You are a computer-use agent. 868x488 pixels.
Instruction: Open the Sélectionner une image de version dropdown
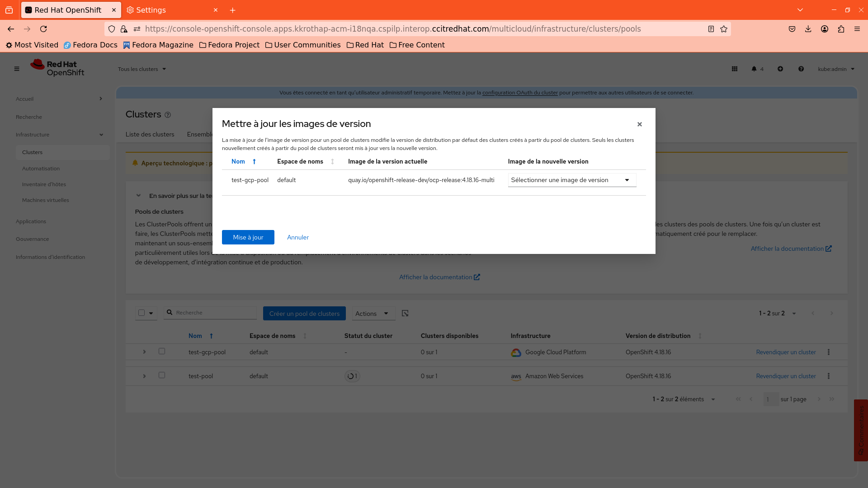[572, 180]
